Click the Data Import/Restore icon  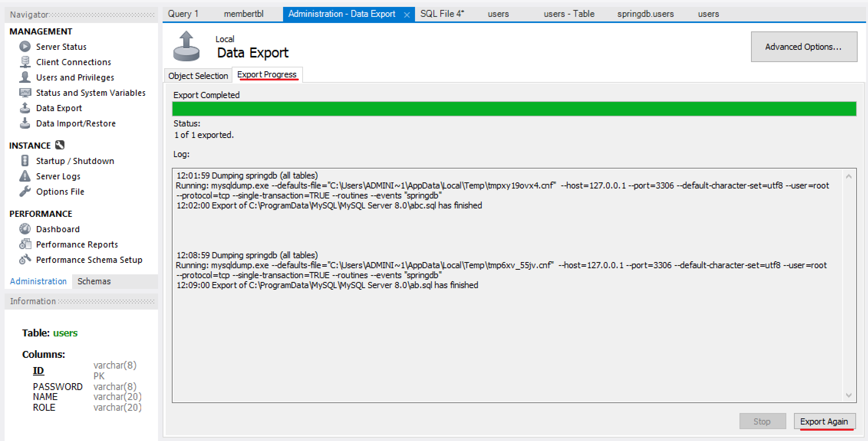25,123
